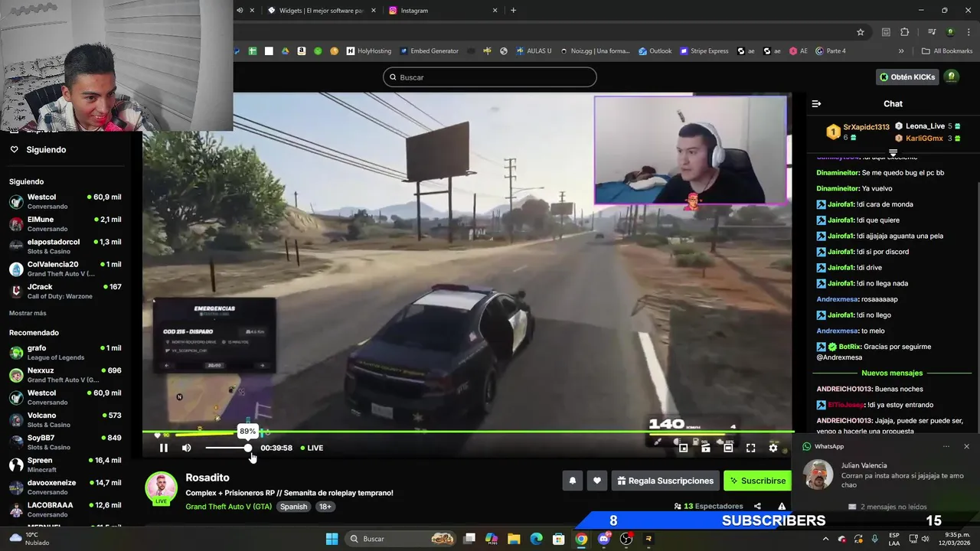Click the green Suscribirse button
The width and height of the screenshot is (980, 551).
(x=757, y=481)
